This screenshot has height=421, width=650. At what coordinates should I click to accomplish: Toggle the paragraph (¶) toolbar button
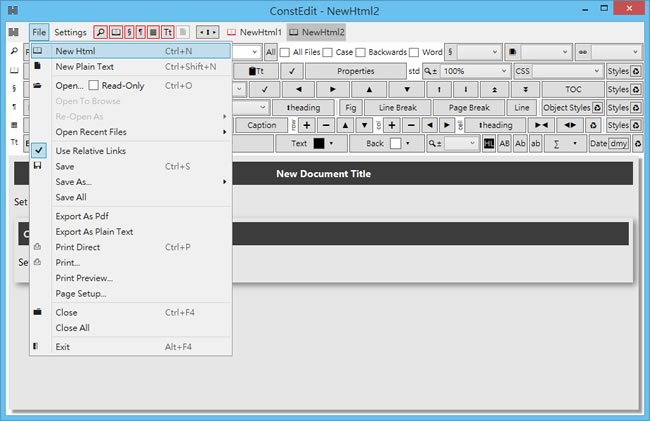(141, 32)
